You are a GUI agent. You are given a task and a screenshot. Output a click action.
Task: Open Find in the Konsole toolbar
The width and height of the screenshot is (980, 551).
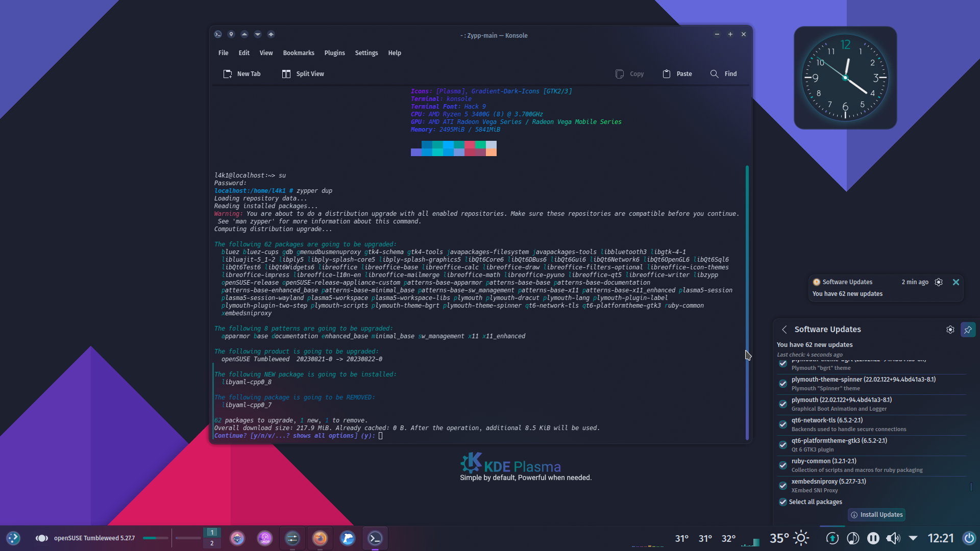(x=723, y=73)
